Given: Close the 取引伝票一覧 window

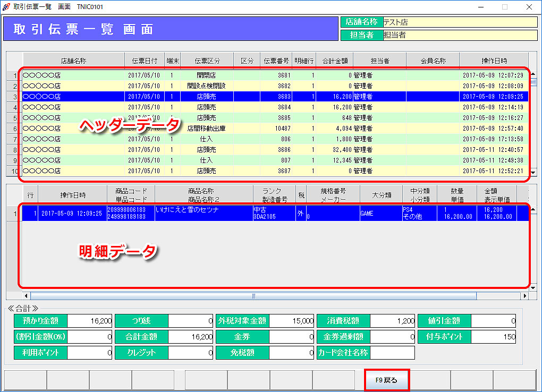Looking at the screenshot, I should [529, 7].
